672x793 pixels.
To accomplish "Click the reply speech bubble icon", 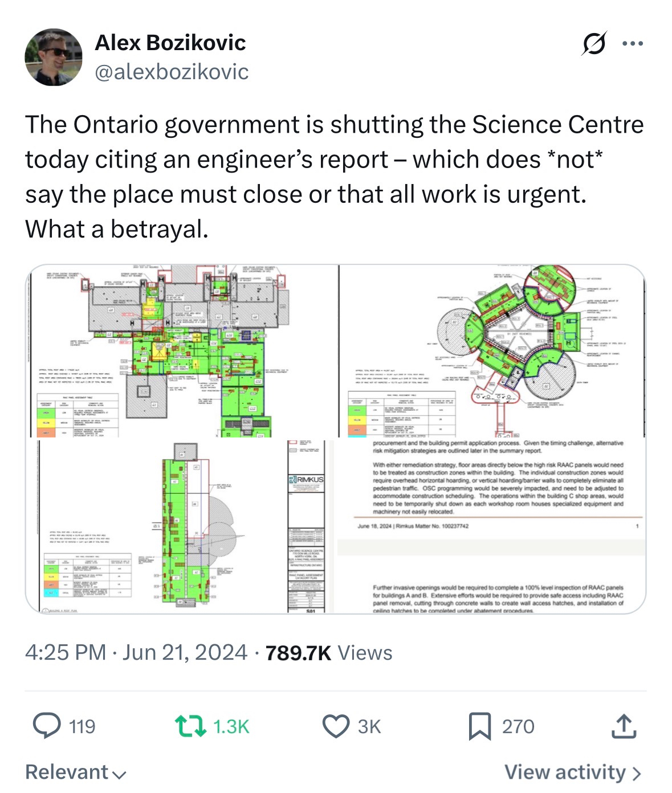I will pos(47,726).
